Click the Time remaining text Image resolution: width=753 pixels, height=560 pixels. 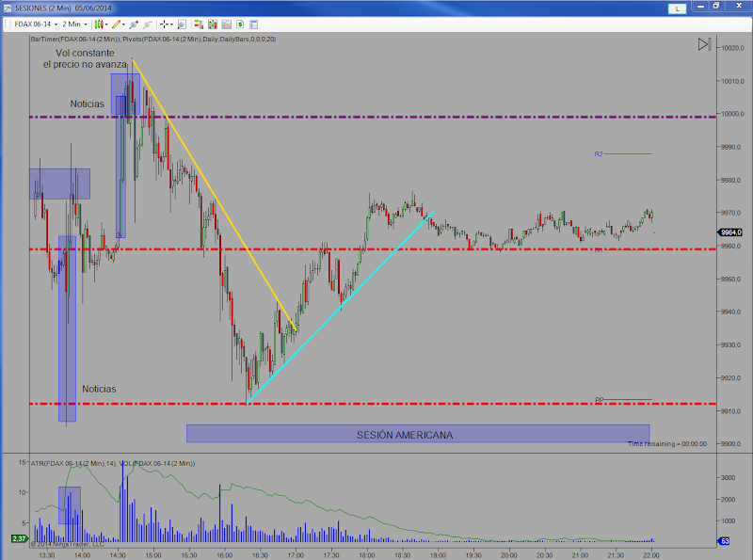[667, 444]
